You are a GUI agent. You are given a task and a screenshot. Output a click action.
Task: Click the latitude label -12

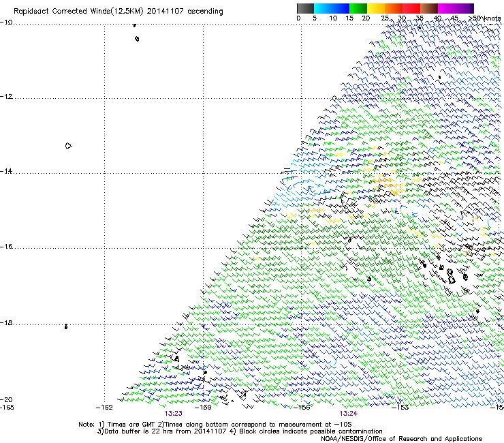[x=6, y=97]
